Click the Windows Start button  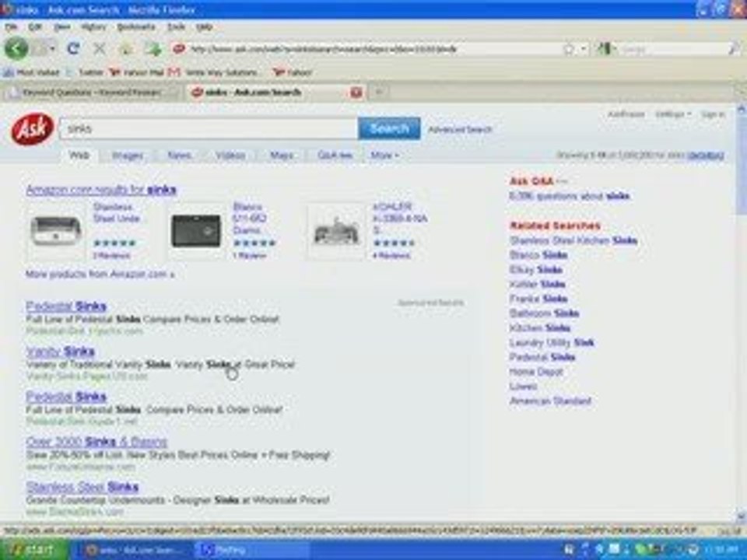pos(33,550)
